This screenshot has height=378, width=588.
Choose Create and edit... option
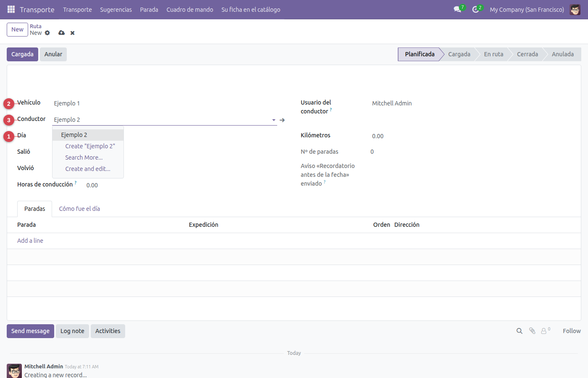[x=88, y=169]
